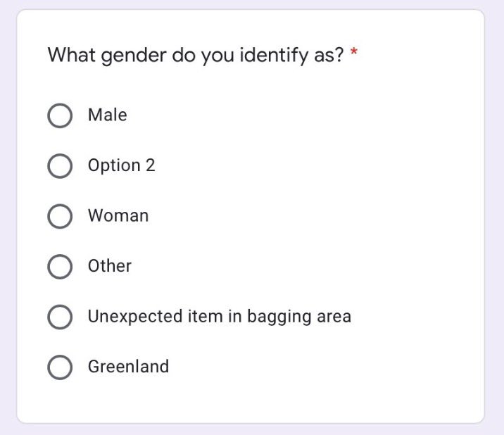Click the red required asterisk
The width and height of the screenshot is (504, 435).
(x=354, y=54)
